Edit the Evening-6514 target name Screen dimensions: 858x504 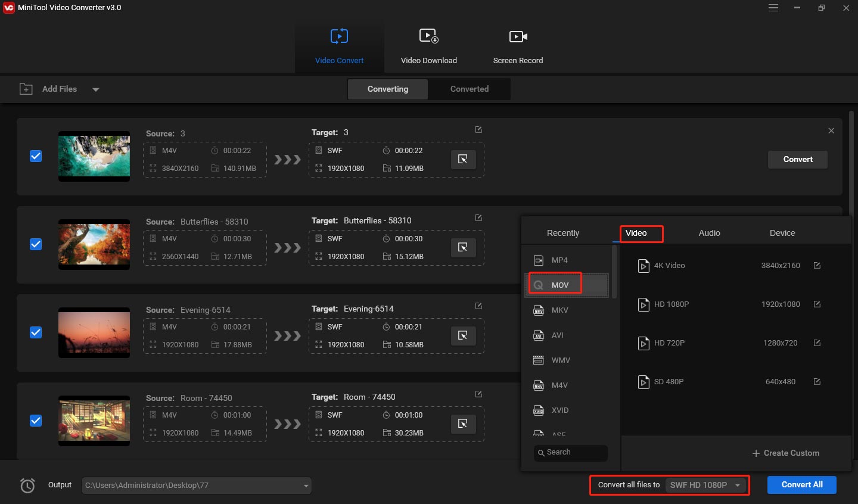click(478, 306)
